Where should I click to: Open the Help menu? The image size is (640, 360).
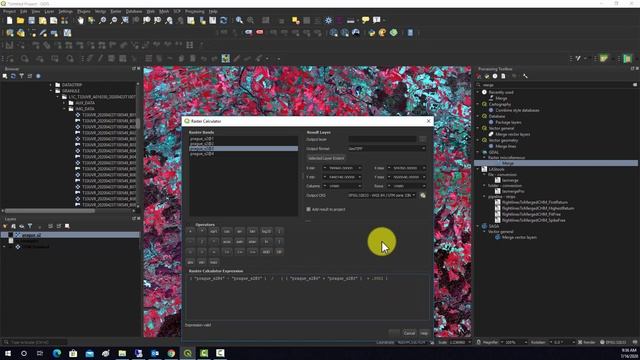pos(213,11)
